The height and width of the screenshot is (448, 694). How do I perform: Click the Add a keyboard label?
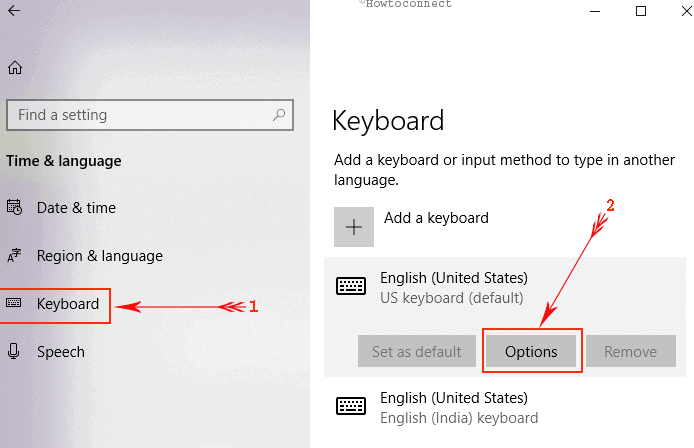(x=436, y=218)
